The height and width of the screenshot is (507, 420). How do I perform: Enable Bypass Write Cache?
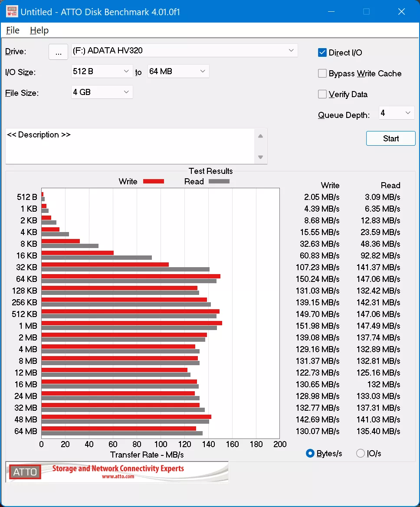(x=322, y=73)
